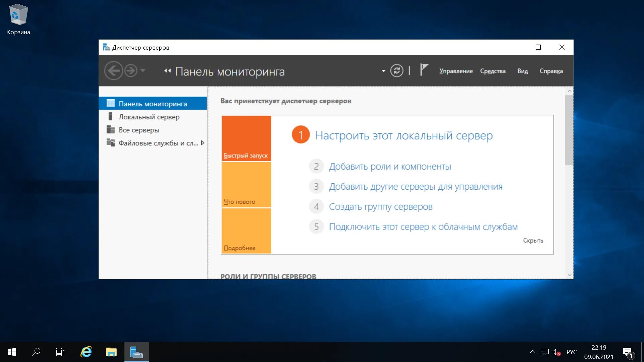Select the Что нового orange tile
Screen dimensions: 644x362
point(246,185)
